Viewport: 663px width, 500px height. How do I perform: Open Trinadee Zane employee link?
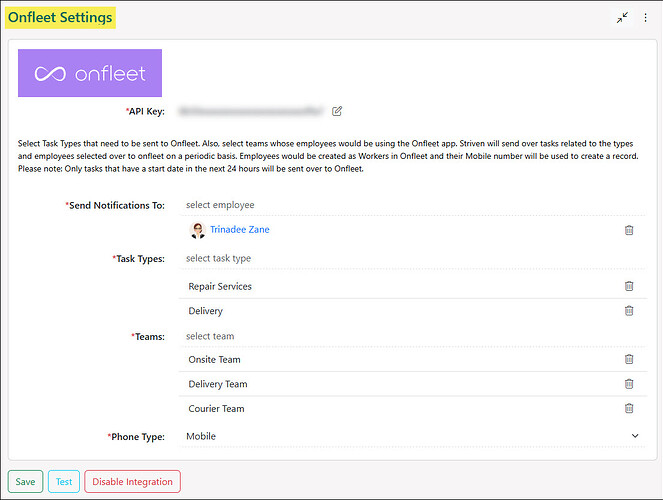(240, 230)
